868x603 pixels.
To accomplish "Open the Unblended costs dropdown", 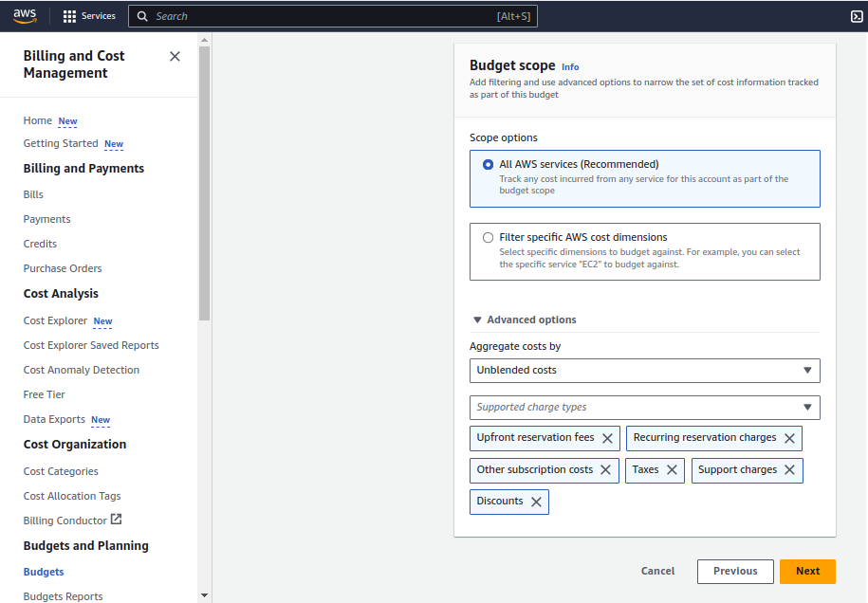I will tap(644, 371).
